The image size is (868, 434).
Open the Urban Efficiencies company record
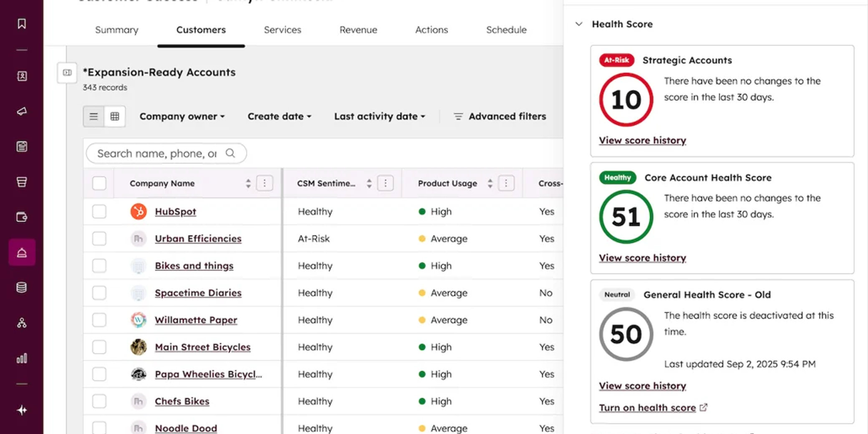tap(198, 239)
